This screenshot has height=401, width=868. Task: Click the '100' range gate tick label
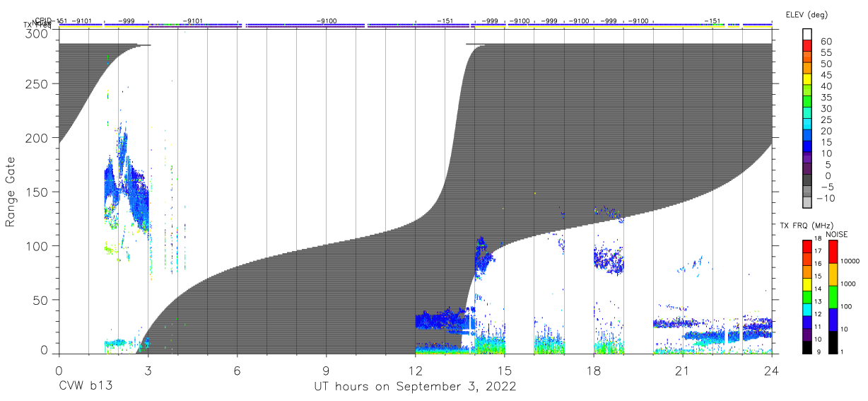point(38,245)
